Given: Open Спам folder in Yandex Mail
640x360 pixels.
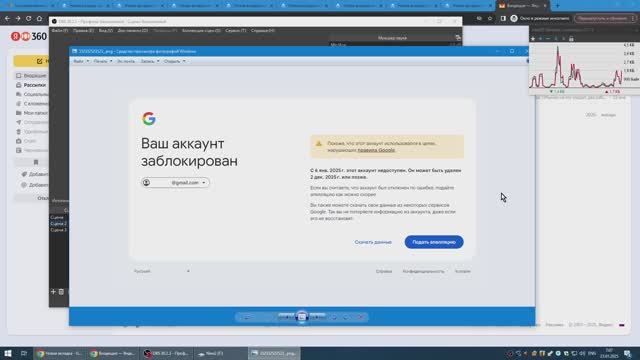Looking at the screenshot, I should (27, 141).
